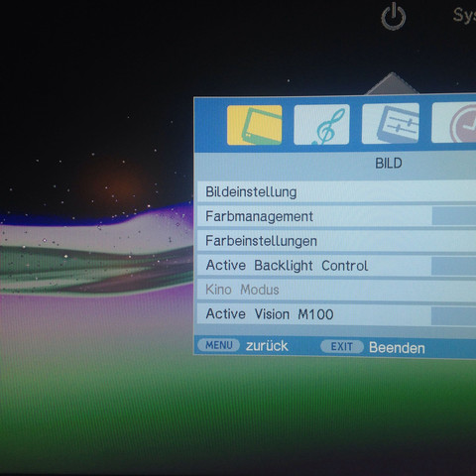Open the clock timer settings icon
The width and height of the screenshot is (476, 476).
pyautogui.click(x=453, y=122)
